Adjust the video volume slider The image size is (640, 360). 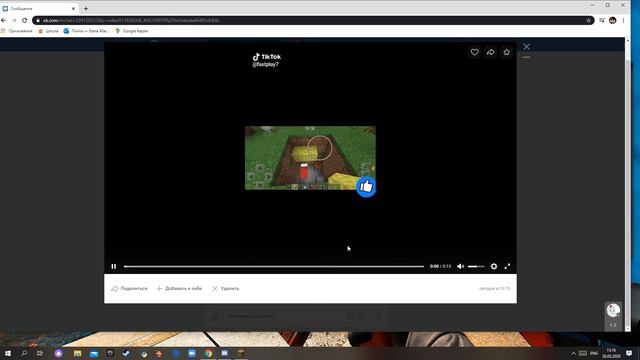(476, 266)
